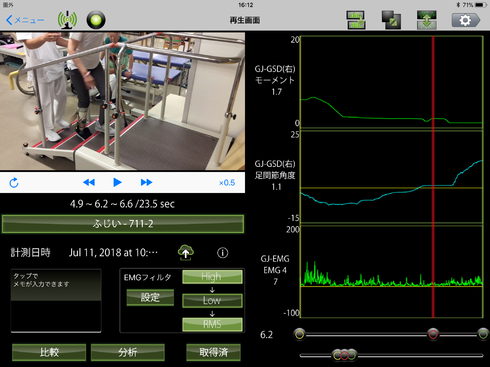The image size is (490, 367).
Task: Tap the GJ-GSD(右) モーメント graph label
Action: point(275,80)
